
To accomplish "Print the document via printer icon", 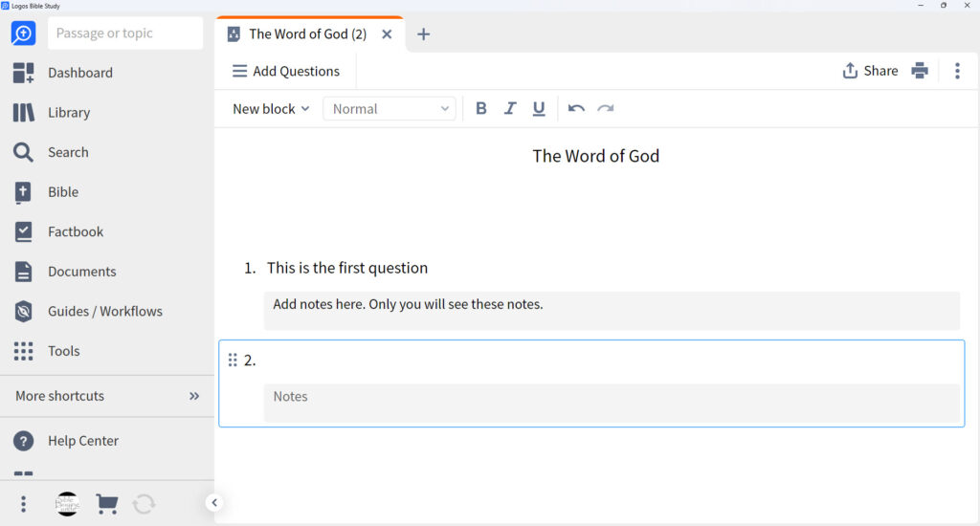I will pos(920,71).
